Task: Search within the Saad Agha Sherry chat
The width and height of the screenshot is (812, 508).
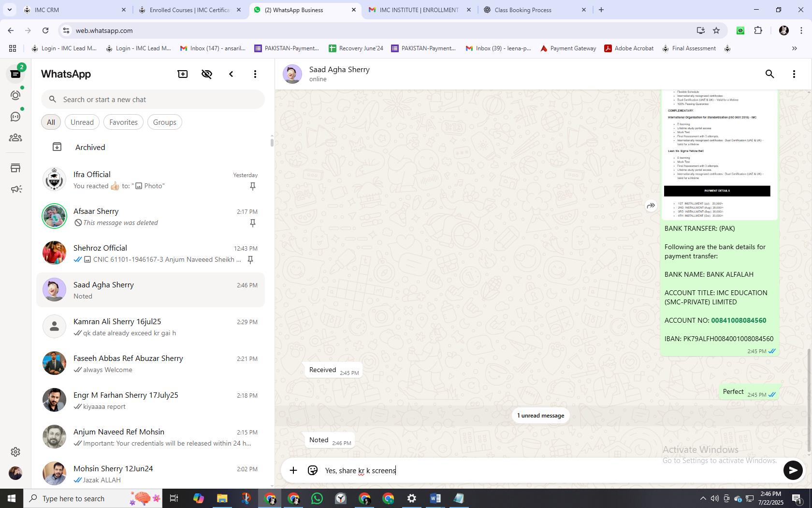Action: click(x=770, y=74)
